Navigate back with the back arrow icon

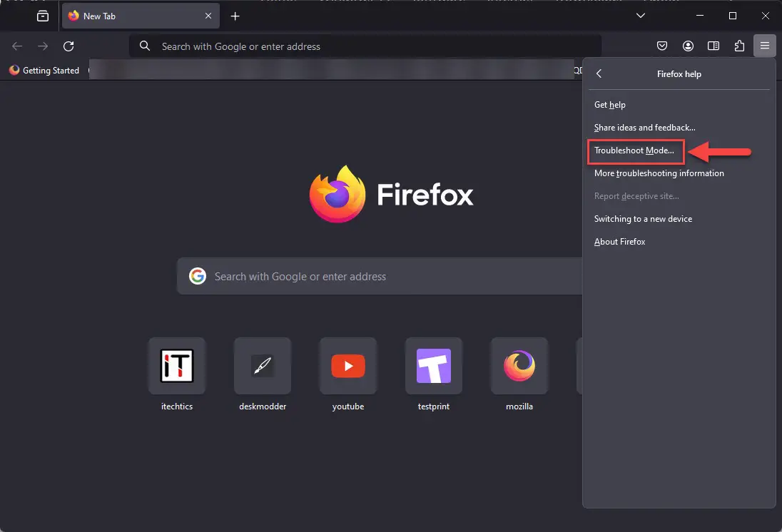pyautogui.click(x=16, y=46)
